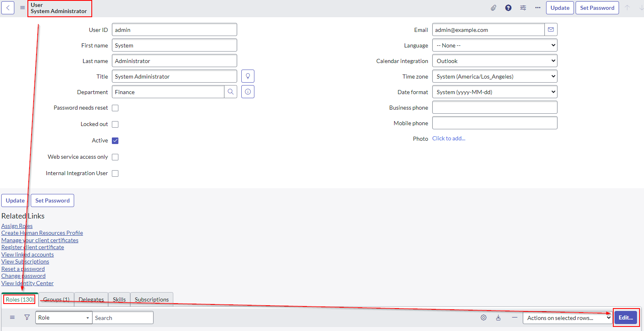This screenshot has height=331, width=644.
Task: Click the personalize form sliders icon
Action: [523, 8]
